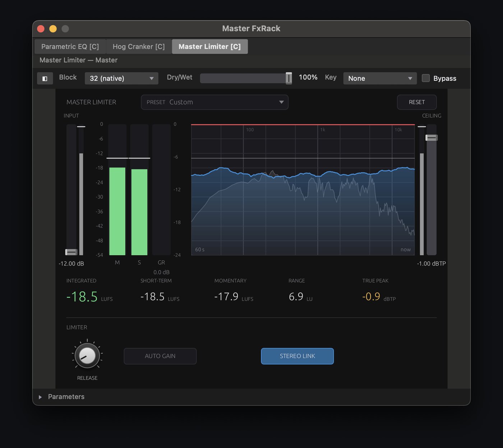The height and width of the screenshot is (448, 503).
Task: Minimize the Master FxRack window
Action: click(53, 29)
